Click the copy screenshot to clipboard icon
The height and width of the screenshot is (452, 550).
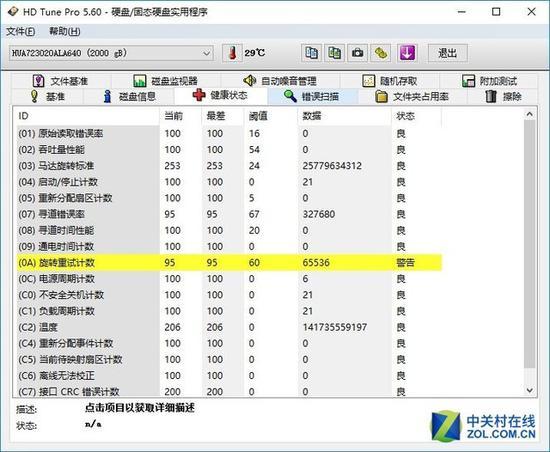click(x=334, y=53)
